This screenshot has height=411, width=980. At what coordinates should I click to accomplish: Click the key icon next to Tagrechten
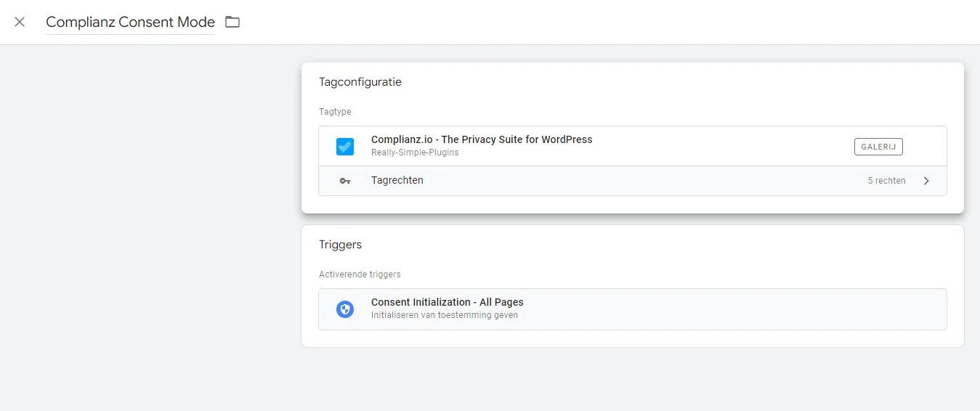coord(345,181)
